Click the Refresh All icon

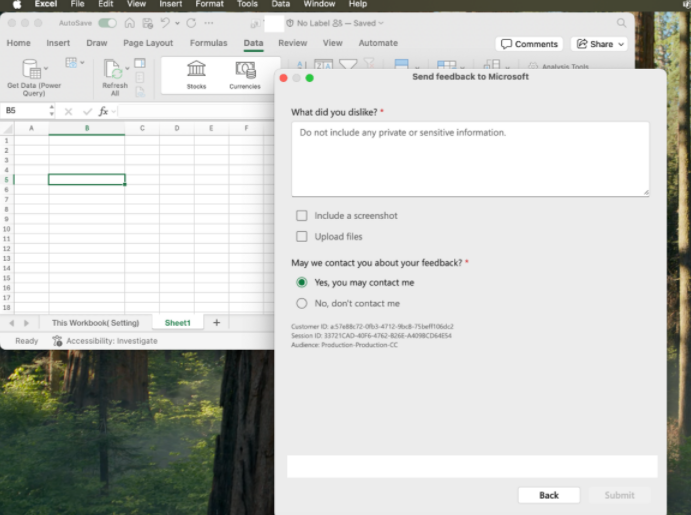click(113, 69)
